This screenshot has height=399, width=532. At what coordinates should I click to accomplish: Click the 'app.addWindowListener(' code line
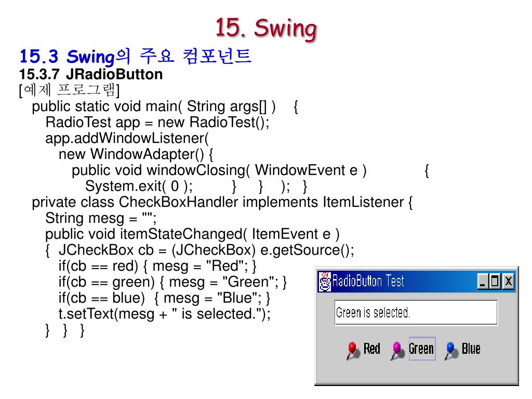[127, 138]
